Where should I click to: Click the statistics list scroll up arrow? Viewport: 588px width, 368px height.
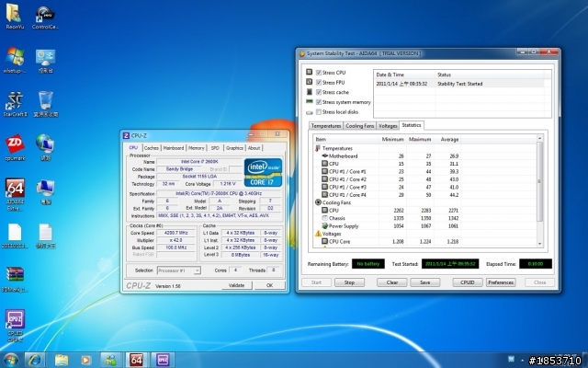[x=539, y=139]
